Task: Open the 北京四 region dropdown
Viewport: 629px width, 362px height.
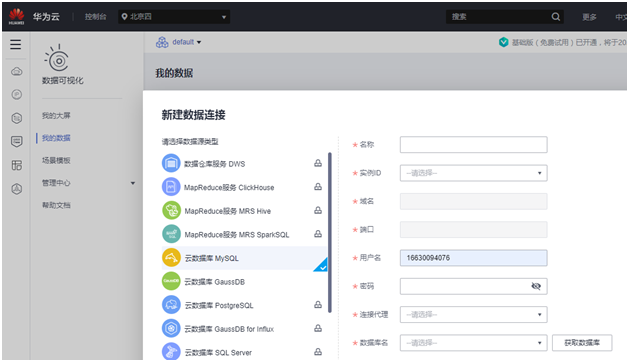Action: (174, 17)
